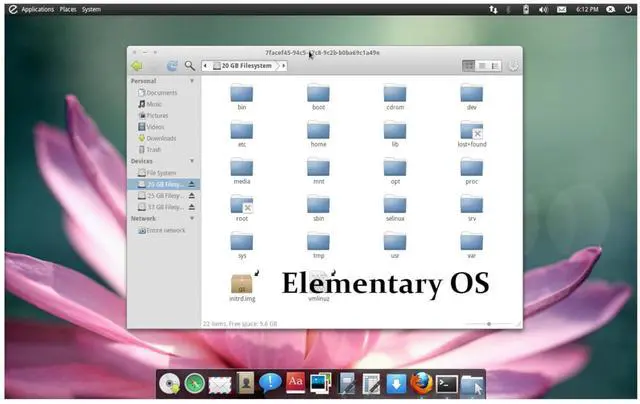
Task: Switch to compact view mode
Action: pyautogui.click(x=495, y=66)
